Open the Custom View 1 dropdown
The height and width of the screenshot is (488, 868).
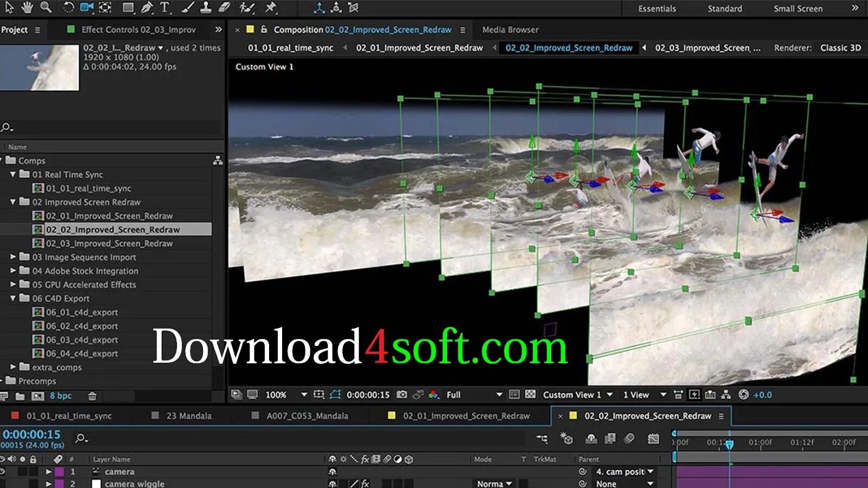578,395
